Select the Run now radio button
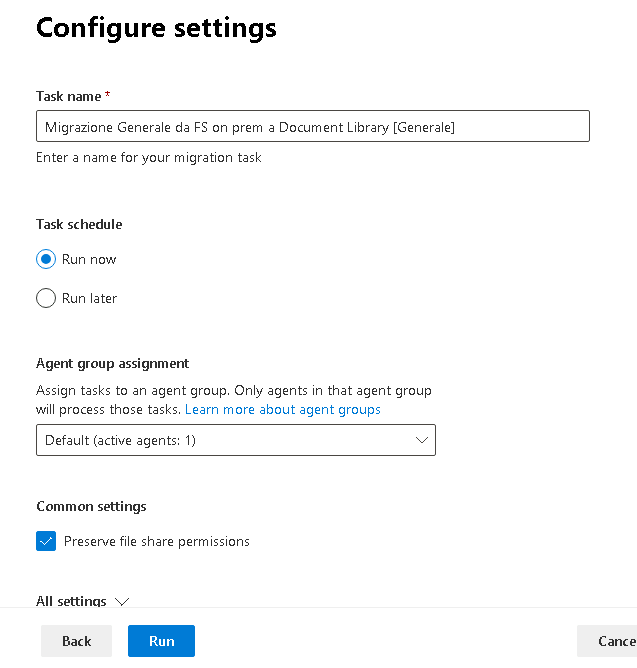Image resolution: width=637 pixels, height=668 pixels. (x=46, y=259)
